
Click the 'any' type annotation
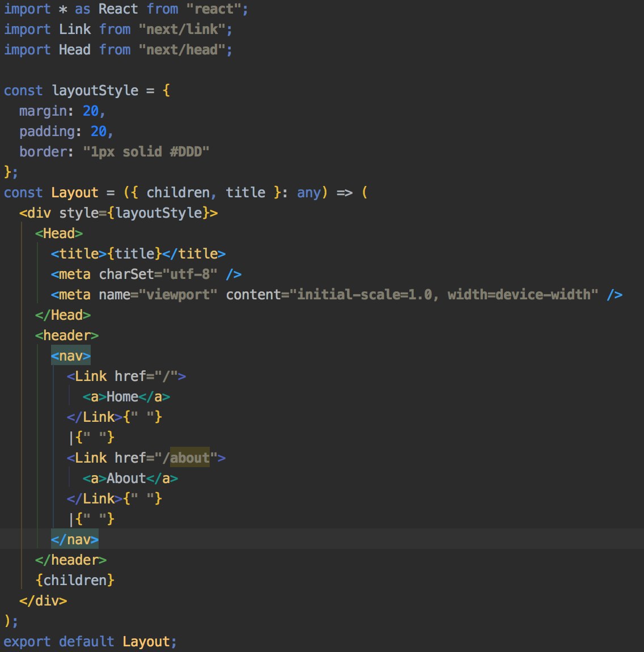point(308,192)
